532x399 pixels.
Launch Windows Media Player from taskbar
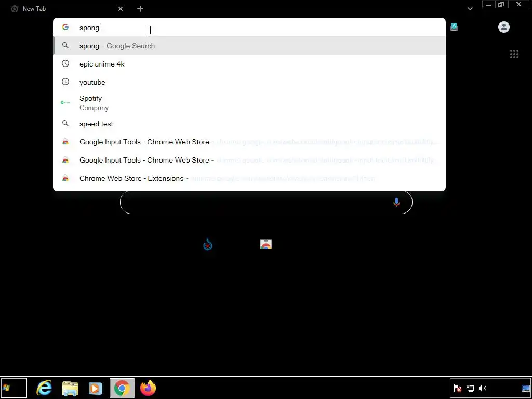(x=96, y=389)
